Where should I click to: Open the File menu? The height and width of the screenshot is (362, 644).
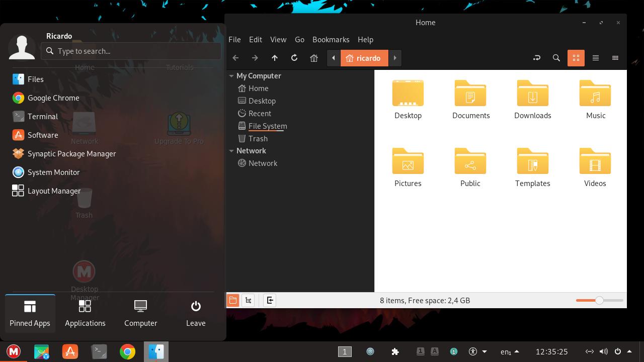point(234,39)
